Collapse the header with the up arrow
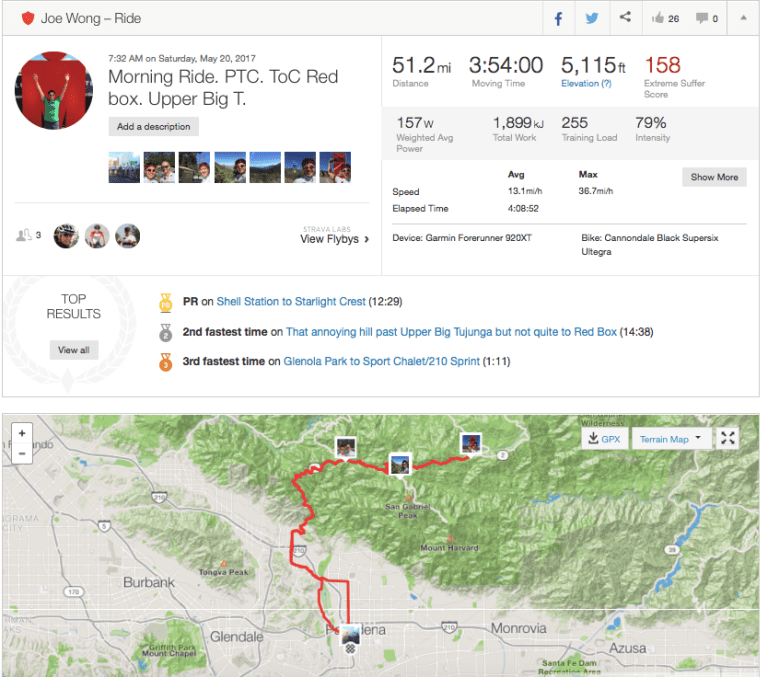This screenshot has width=768, height=677. point(743,18)
